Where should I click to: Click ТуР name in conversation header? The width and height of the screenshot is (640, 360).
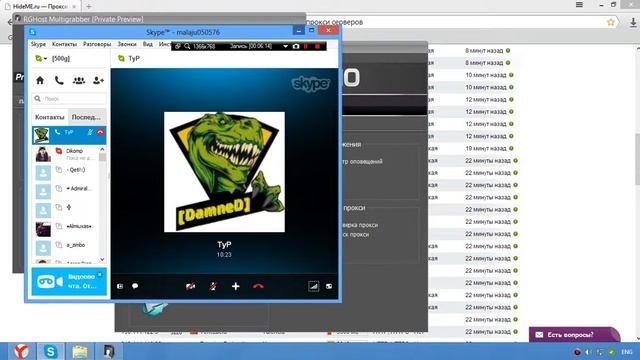[x=134, y=58]
